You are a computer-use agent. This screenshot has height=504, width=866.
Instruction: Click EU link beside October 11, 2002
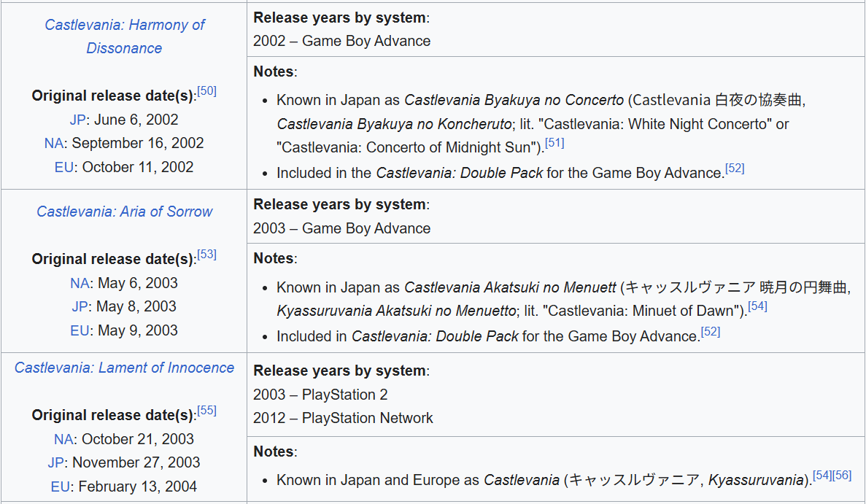pyautogui.click(x=64, y=167)
